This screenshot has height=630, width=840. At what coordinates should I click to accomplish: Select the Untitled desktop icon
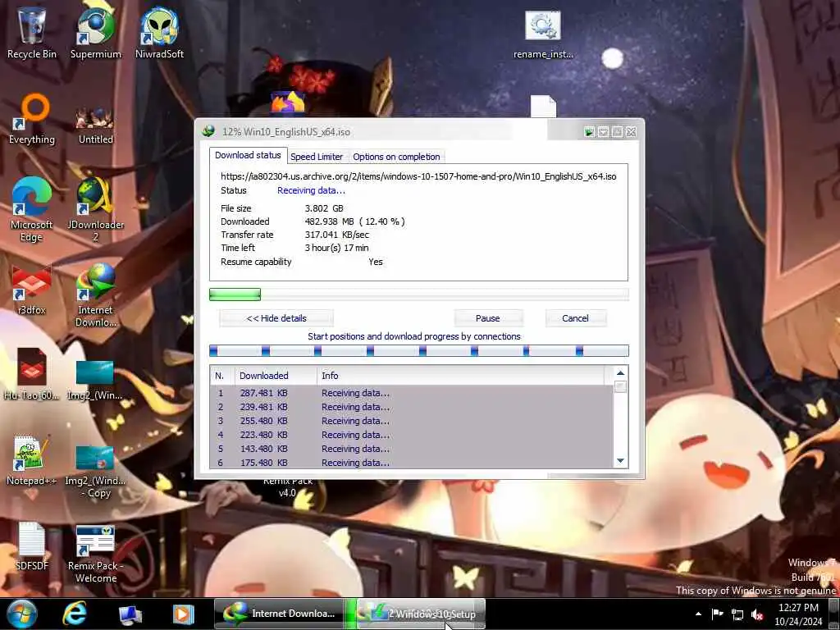[96, 125]
